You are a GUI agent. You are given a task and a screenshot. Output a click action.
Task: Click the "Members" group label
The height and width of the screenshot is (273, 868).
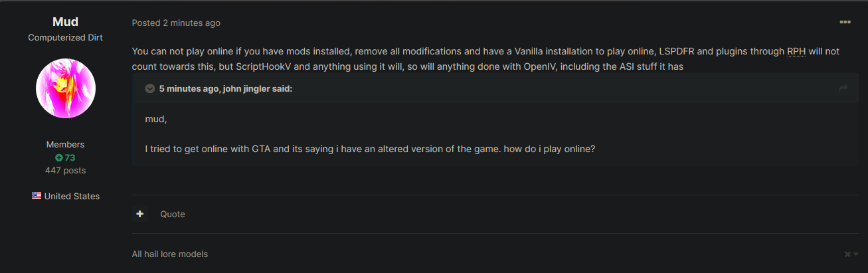[65, 145]
